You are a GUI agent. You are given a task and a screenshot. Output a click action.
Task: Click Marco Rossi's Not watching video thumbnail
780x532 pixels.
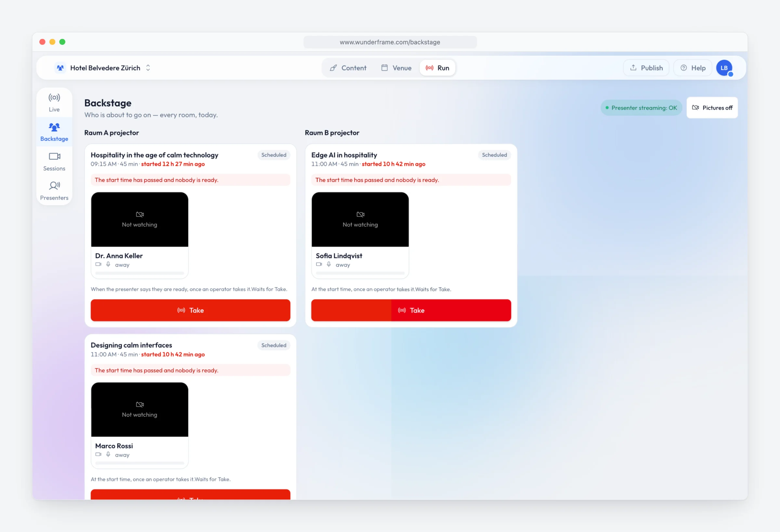[140, 410]
